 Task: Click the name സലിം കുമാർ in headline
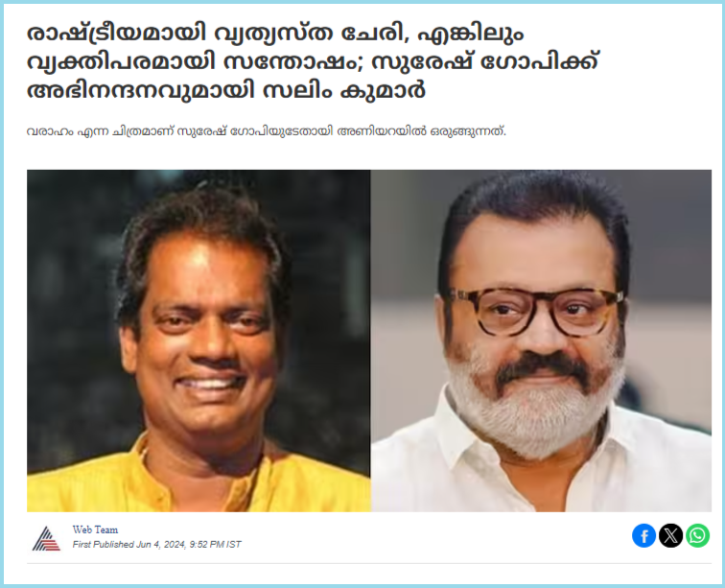pyautogui.click(x=344, y=91)
